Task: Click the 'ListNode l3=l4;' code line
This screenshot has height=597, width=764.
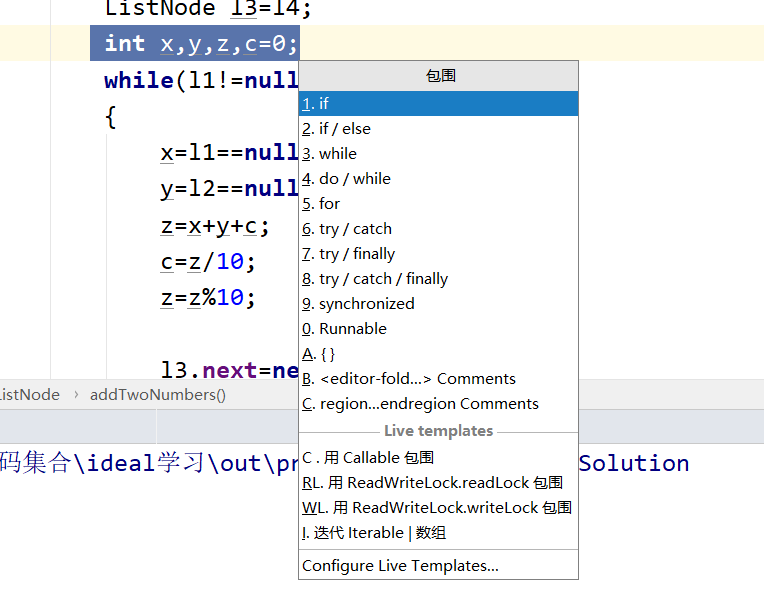Action: click(208, 9)
